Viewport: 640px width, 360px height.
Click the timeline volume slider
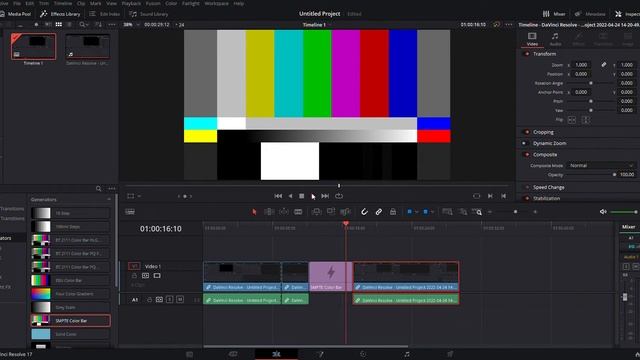point(623,212)
